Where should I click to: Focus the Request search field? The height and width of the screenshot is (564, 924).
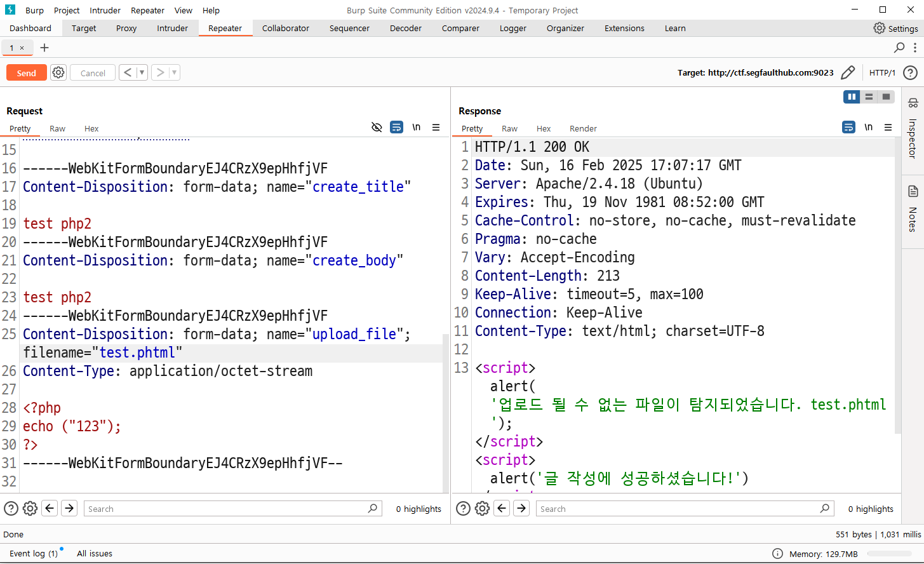232,508
